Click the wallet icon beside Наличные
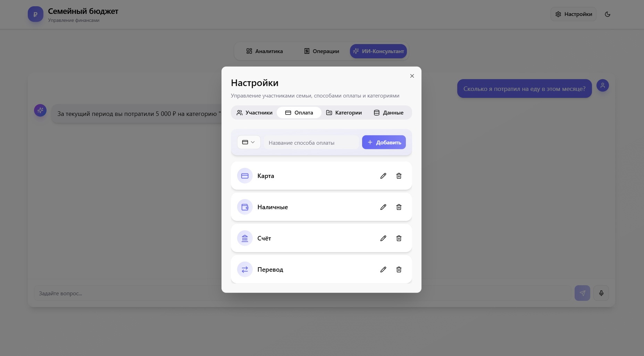 pyautogui.click(x=245, y=207)
